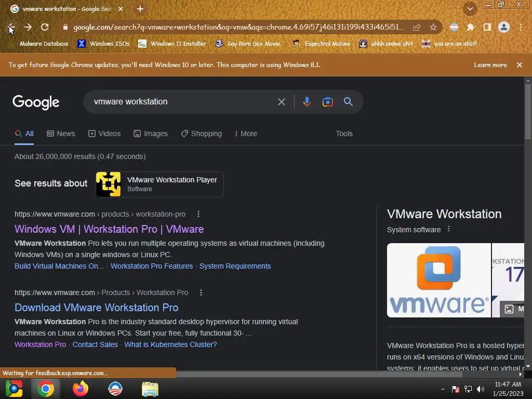
Task: Click the browser forward arrow
Action: 28,27
